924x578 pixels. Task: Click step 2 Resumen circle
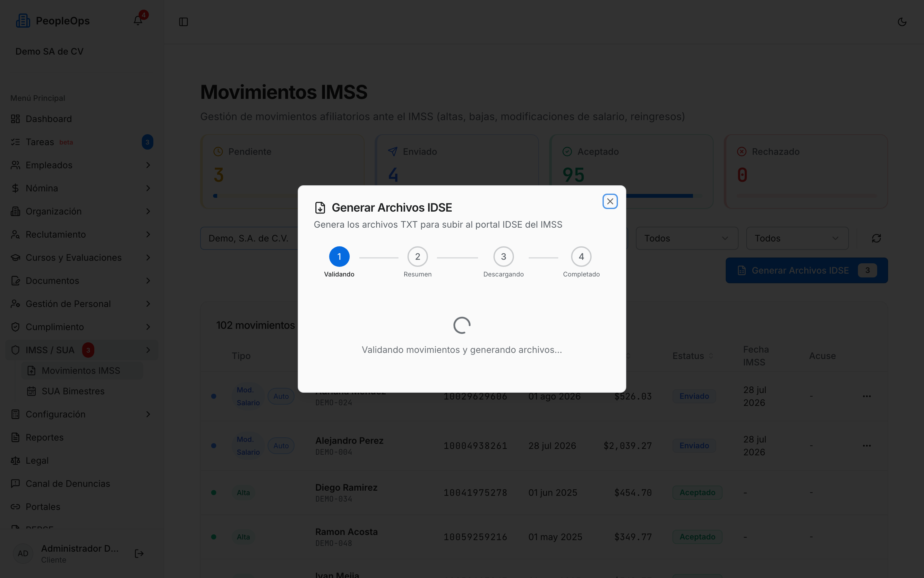[417, 257]
